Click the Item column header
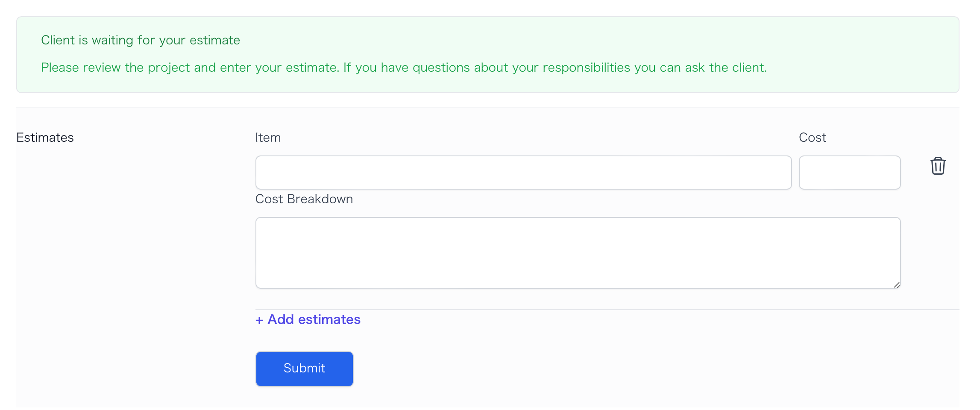 (x=267, y=137)
